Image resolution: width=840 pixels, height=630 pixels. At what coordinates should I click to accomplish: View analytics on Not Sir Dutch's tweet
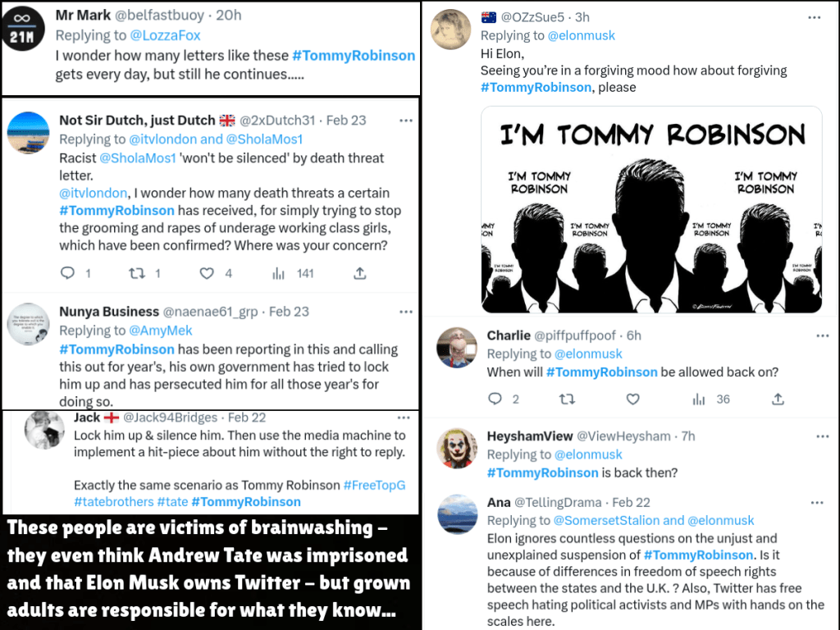point(279,273)
